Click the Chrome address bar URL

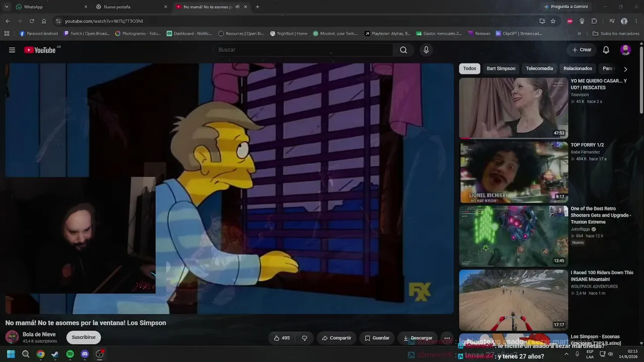pos(104,21)
